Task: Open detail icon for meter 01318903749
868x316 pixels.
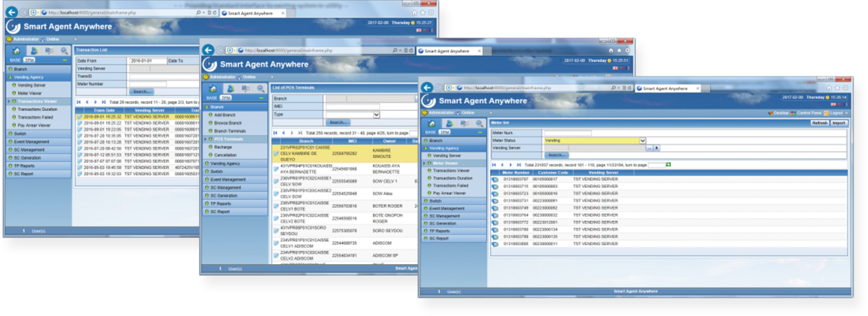Action: [x=495, y=208]
